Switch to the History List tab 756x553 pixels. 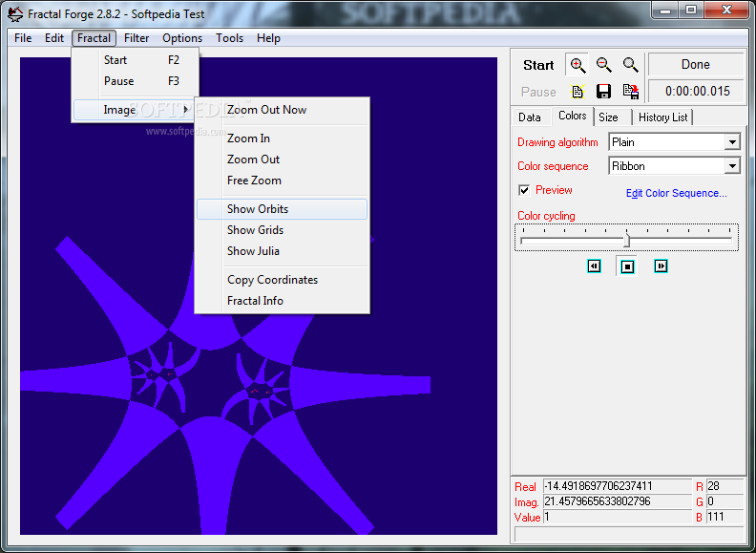(663, 117)
